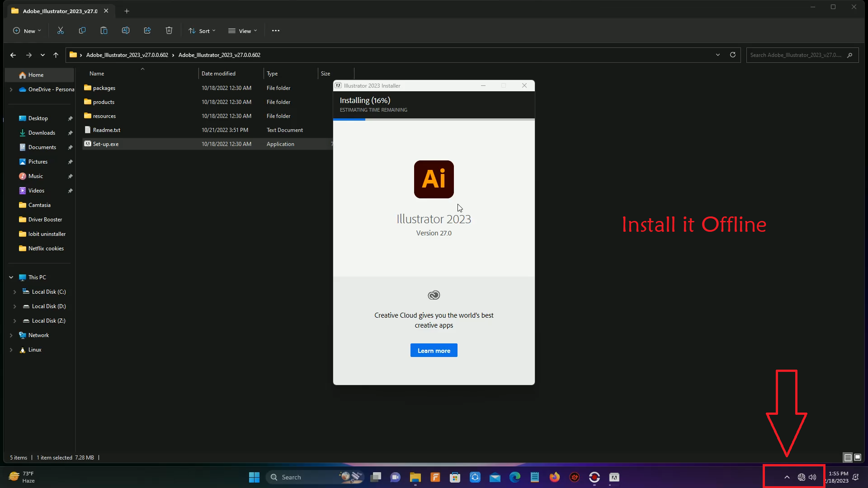
Task: Expand the Linux tree node
Action: 11,350
